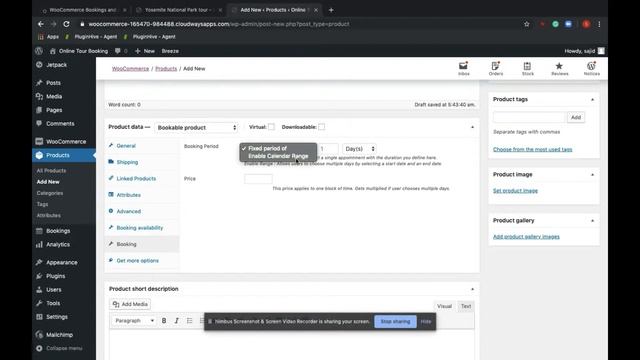Click the user avatar next to Howdy, sajid

601,51
